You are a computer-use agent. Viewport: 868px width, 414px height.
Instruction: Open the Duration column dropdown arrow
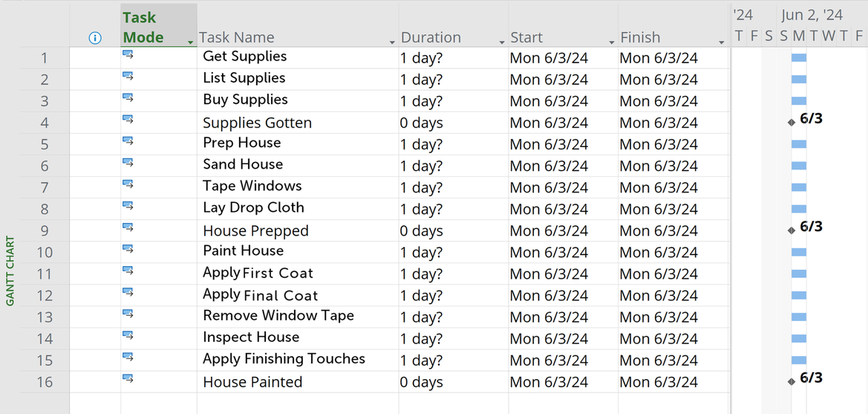pos(502,42)
